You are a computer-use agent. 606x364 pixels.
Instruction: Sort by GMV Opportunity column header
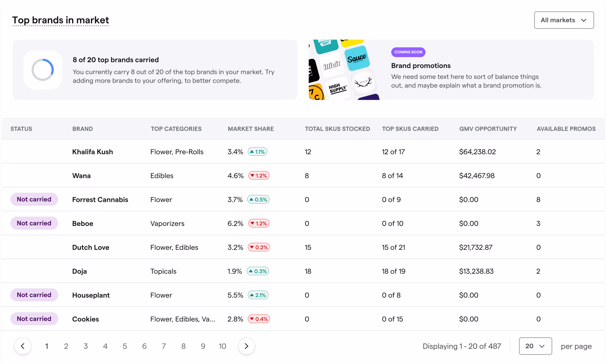[488, 129]
